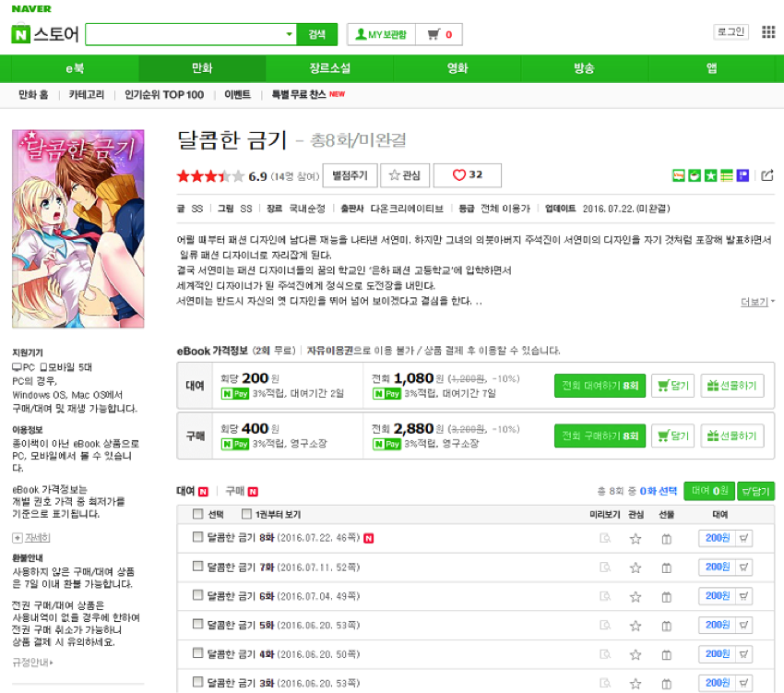Click the 별점주기 rating button
The height and width of the screenshot is (693, 784).
(x=350, y=175)
